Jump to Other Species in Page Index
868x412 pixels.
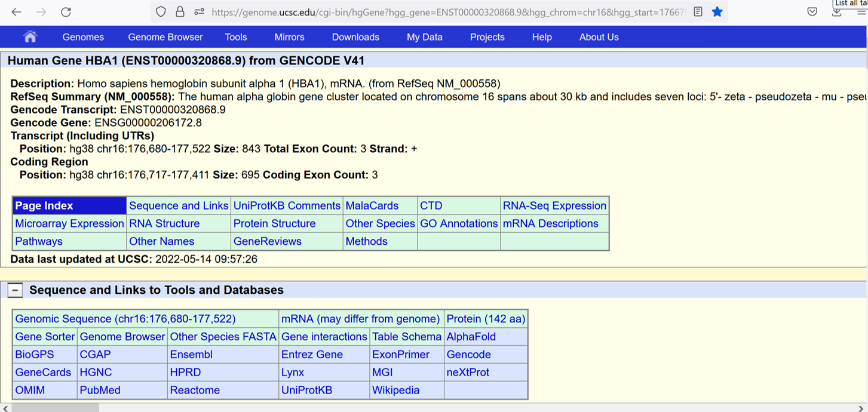click(x=380, y=223)
